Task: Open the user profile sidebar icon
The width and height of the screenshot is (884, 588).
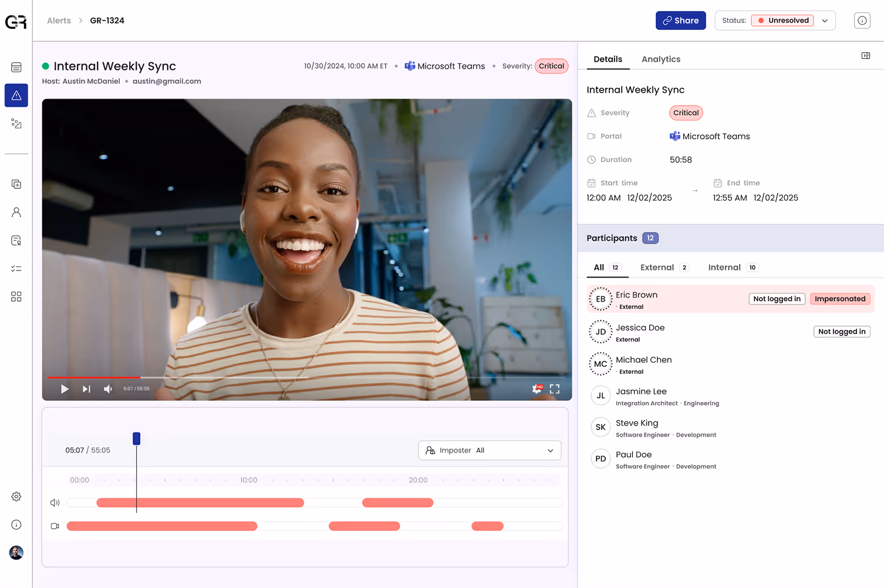Action: click(16, 212)
